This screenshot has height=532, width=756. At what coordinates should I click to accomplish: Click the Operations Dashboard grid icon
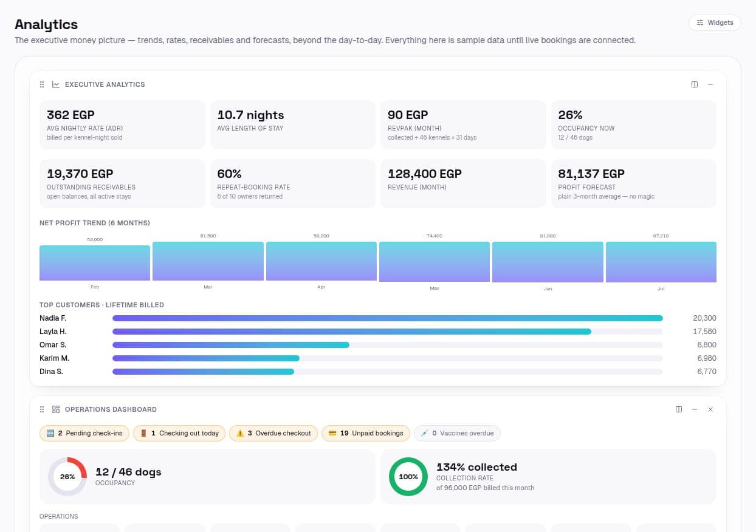pos(56,409)
